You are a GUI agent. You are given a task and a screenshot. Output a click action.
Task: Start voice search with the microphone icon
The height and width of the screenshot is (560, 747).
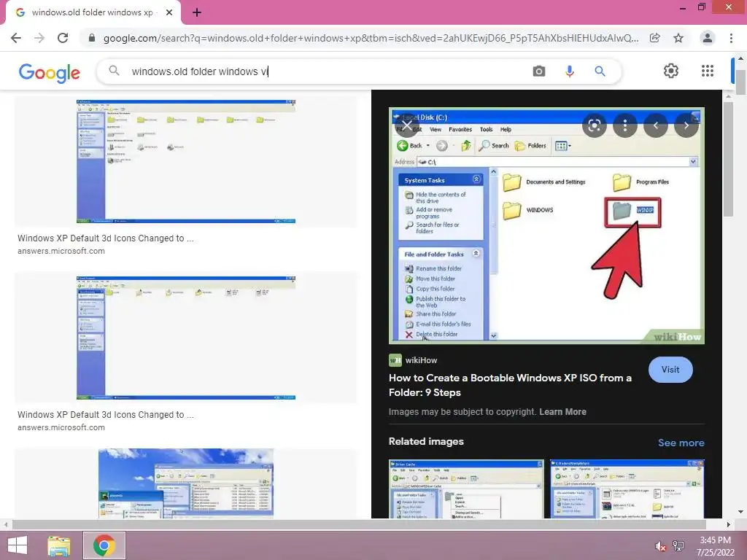569,71
